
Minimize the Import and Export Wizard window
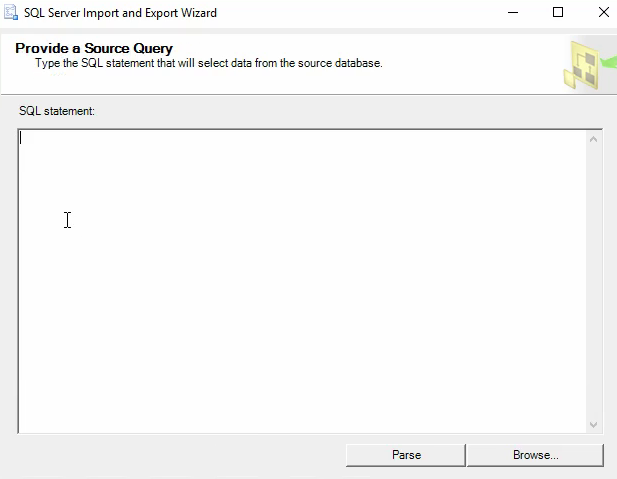[x=513, y=12]
